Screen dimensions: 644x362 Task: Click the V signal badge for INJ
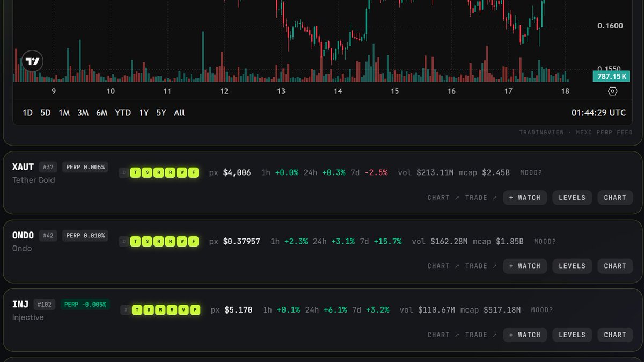point(184,310)
